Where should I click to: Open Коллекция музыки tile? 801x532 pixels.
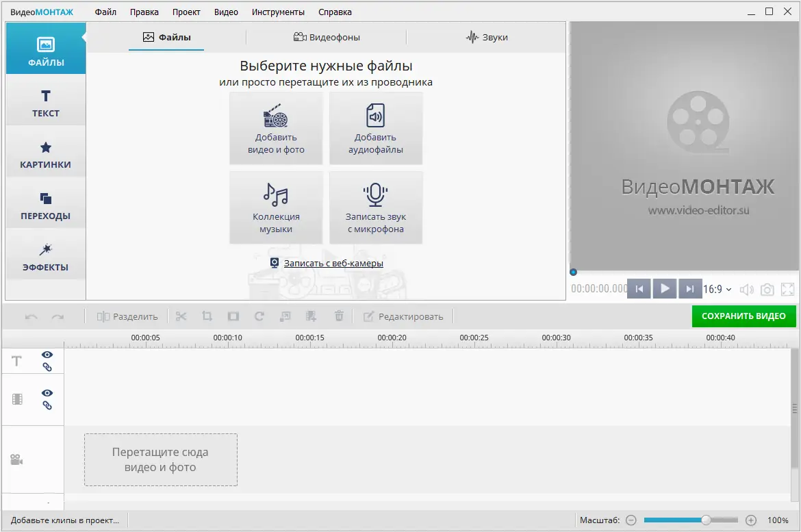point(276,208)
